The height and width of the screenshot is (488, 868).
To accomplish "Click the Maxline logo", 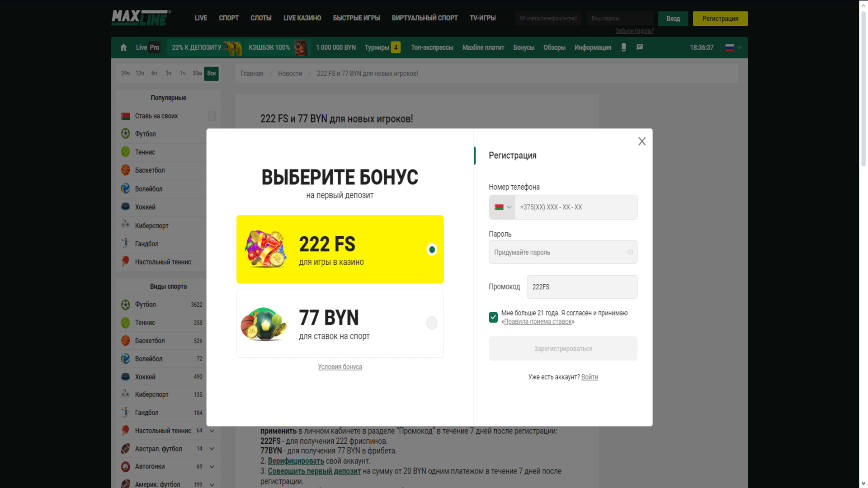I will click(141, 18).
